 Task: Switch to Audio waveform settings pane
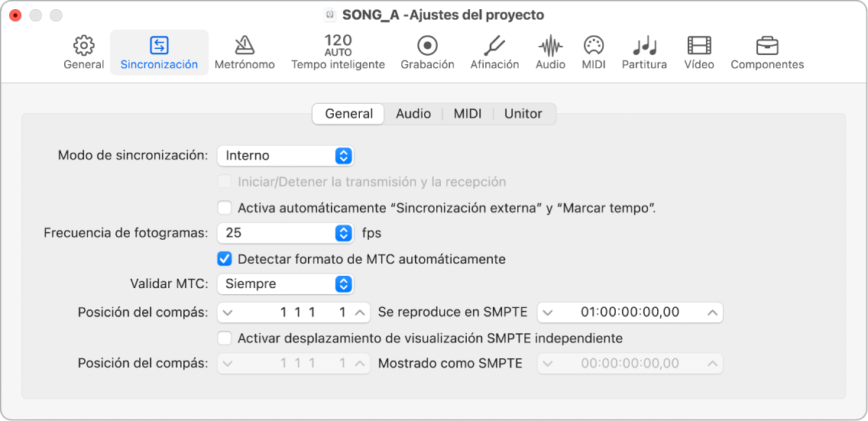tap(550, 52)
